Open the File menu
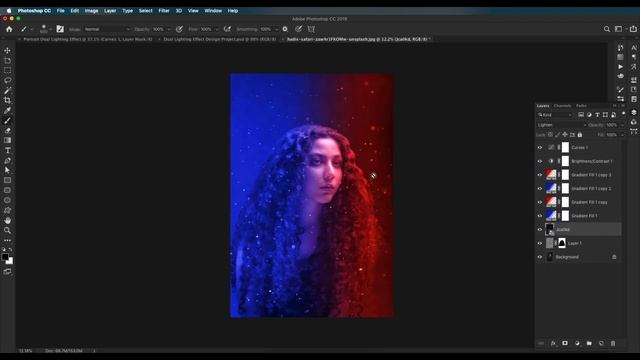The height and width of the screenshot is (360, 640). (60, 11)
